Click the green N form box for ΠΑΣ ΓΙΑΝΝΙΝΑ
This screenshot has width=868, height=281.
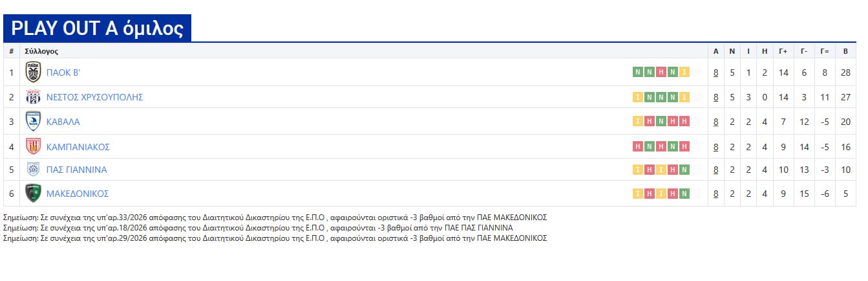click(x=684, y=170)
